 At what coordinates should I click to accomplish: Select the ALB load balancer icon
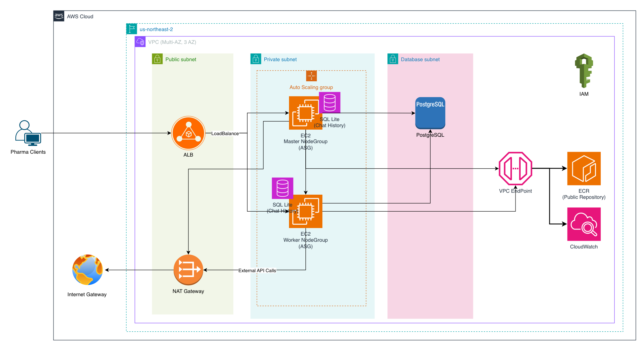[x=188, y=133]
